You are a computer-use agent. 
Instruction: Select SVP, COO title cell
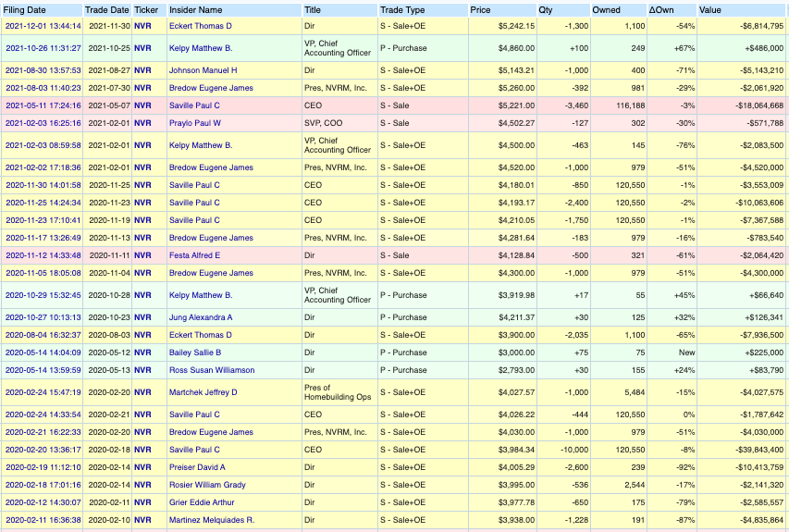click(339, 123)
